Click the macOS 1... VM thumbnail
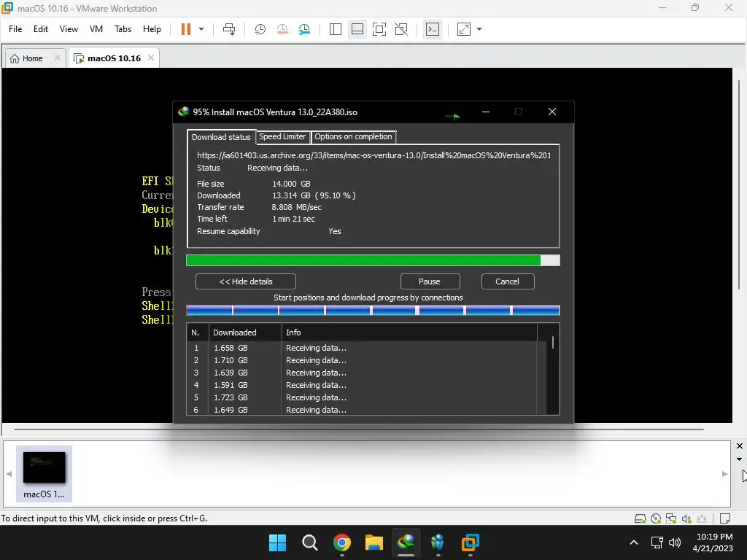This screenshot has height=560, width=747. pos(44,474)
